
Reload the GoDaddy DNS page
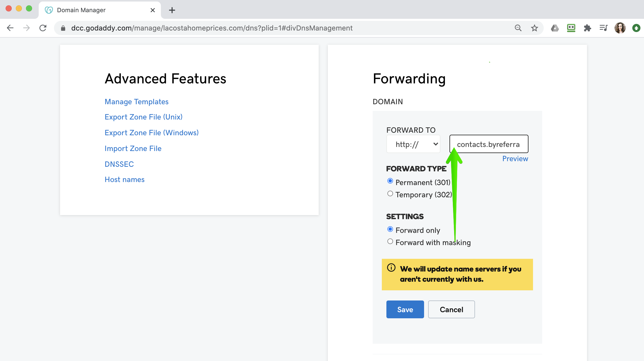pyautogui.click(x=43, y=28)
